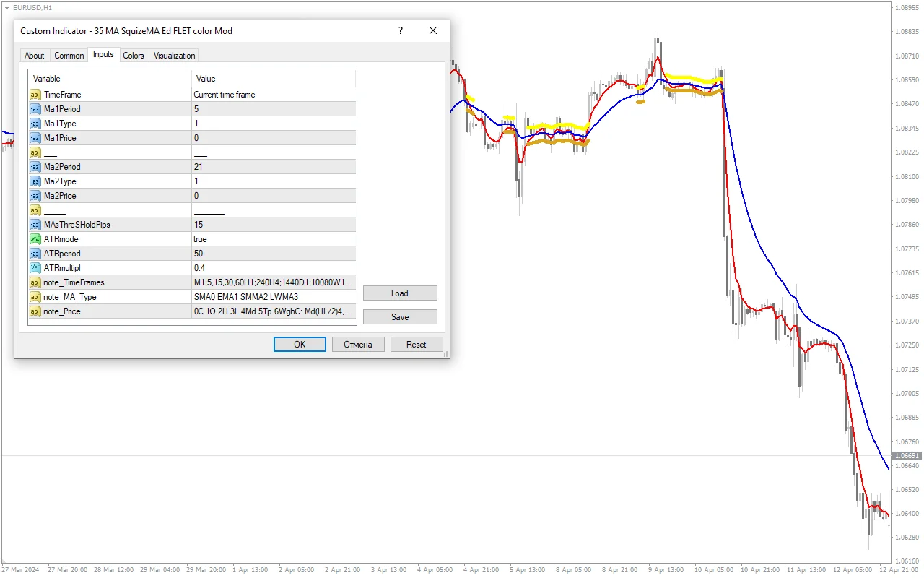Open the TimeFrame value dropdown
The width and height of the screenshot is (924, 578).
238,95
